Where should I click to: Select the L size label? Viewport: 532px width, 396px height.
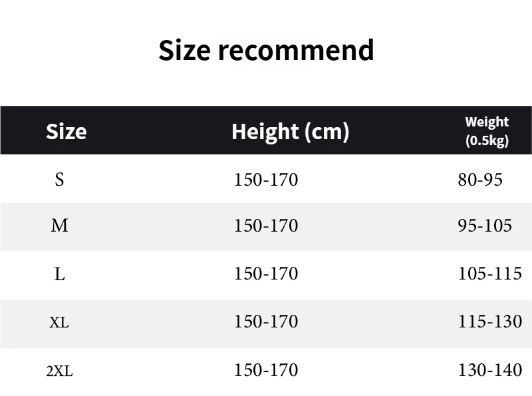click(x=60, y=274)
